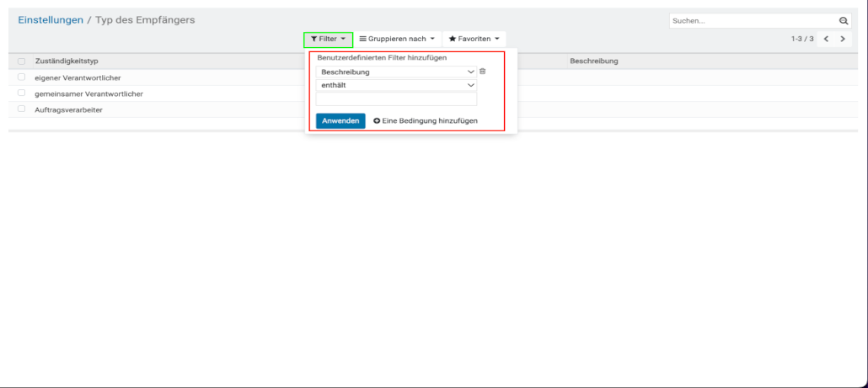Viewport: 868px width, 388px height.
Task: Click into the filter value text field
Action: click(x=396, y=98)
